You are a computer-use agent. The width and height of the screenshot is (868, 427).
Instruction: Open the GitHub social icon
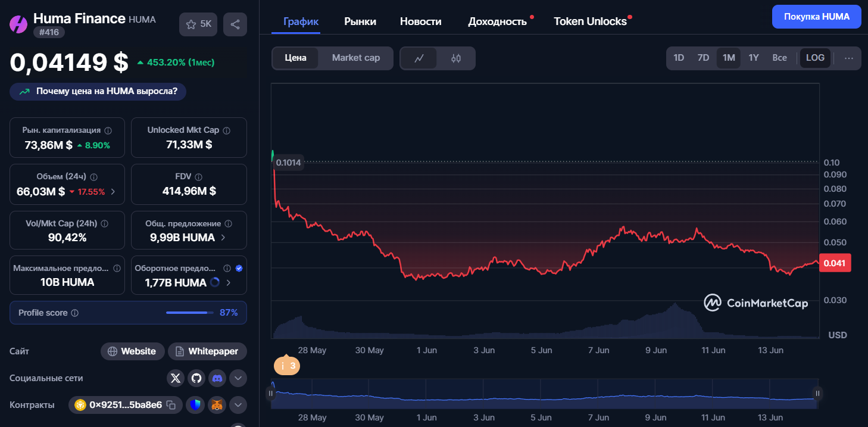pyautogui.click(x=196, y=378)
